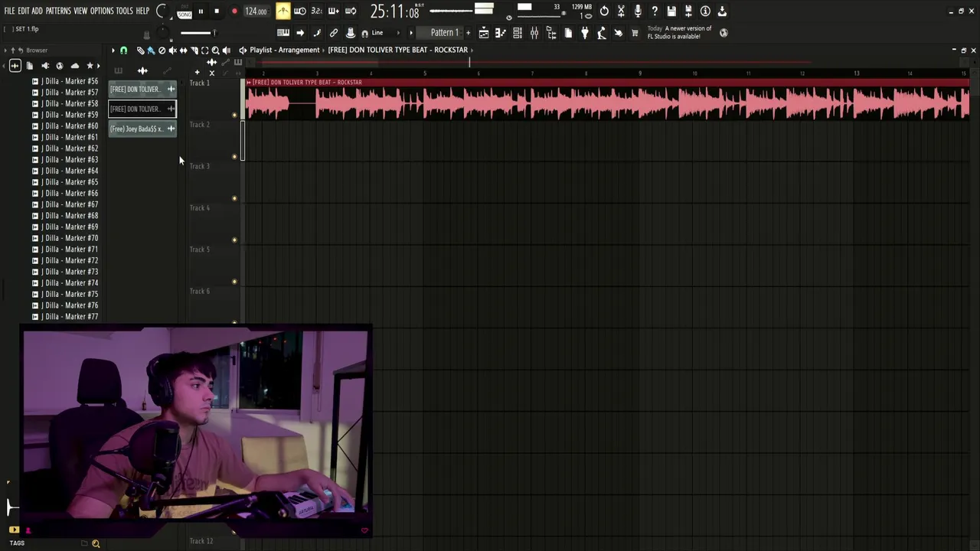Click the project info icon
This screenshot has height=551, width=980.
pyautogui.click(x=705, y=11)
